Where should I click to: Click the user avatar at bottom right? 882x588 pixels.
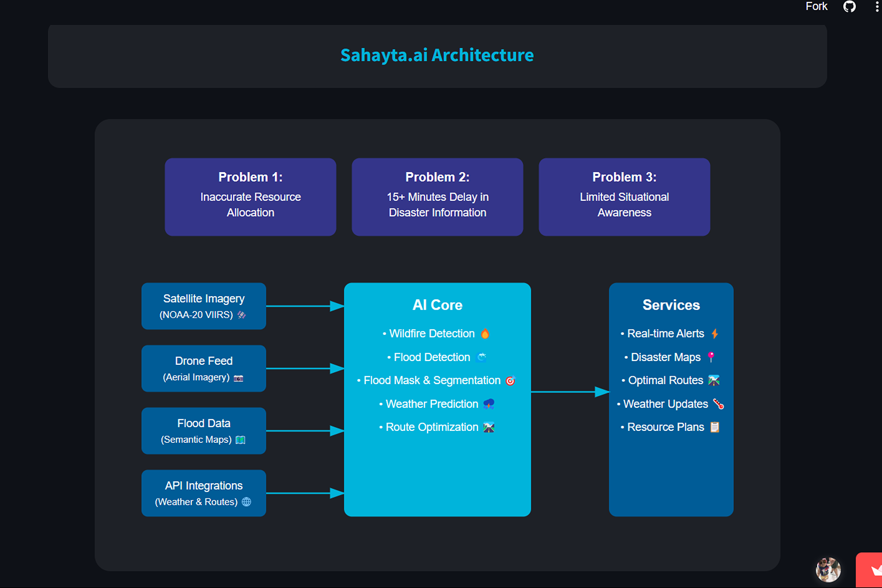tap(828, 570)
